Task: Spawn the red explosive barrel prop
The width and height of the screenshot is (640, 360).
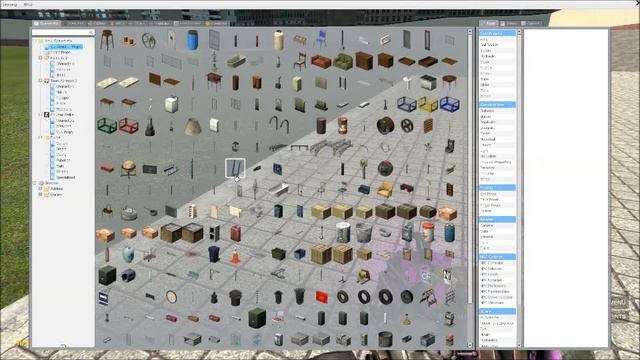Action: click(x=342, y=125)
